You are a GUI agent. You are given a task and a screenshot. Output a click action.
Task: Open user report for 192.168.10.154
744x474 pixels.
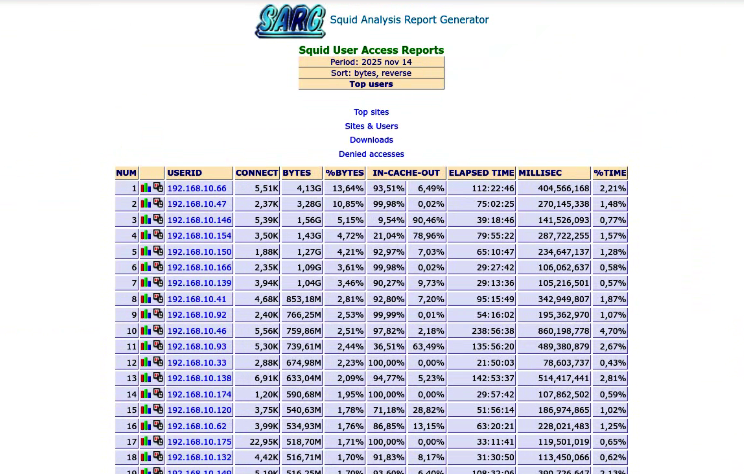pyautogui.click(x=199, y=236)
